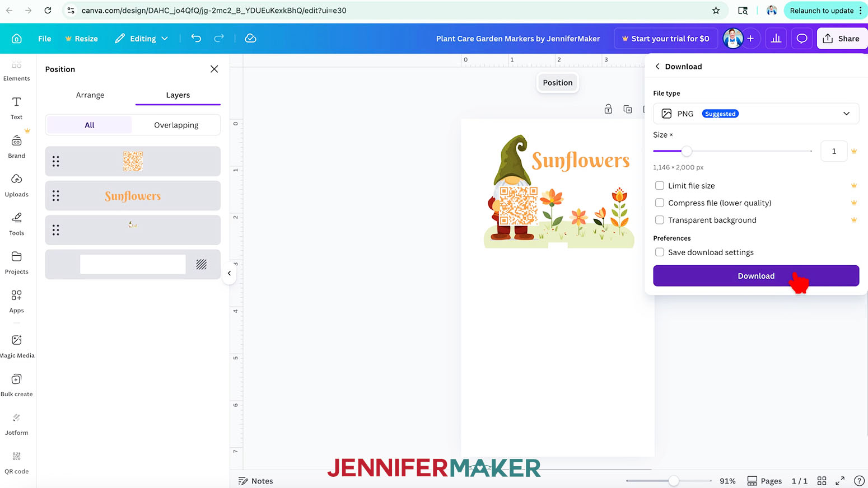Check Save download settings
The height and width of the screenshot is (488, 868).
[x=660, y=252]
